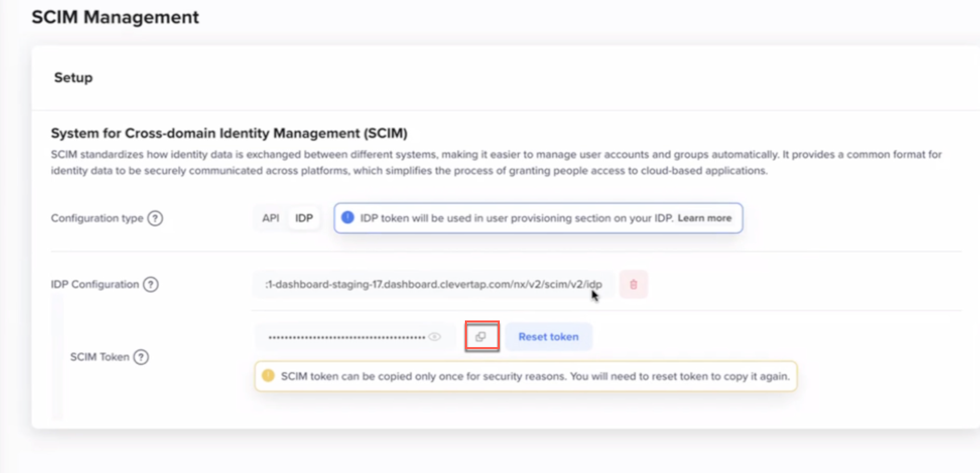Copy the SCIM token using the copy icon

point(481,336)
